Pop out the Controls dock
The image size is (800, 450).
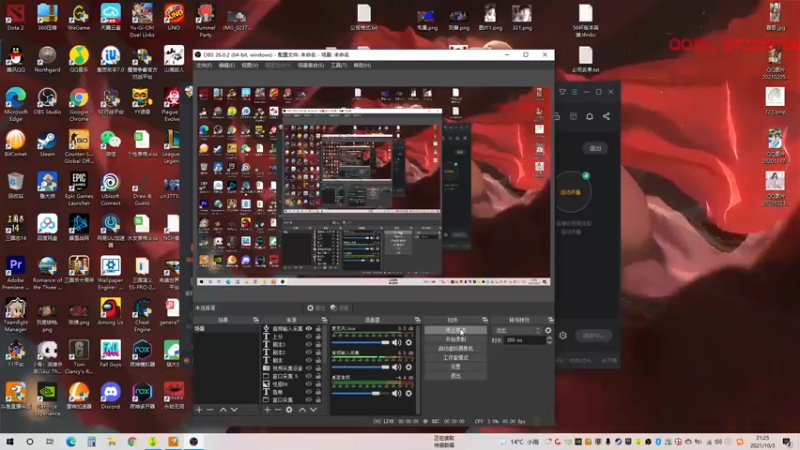pos(485,320)
